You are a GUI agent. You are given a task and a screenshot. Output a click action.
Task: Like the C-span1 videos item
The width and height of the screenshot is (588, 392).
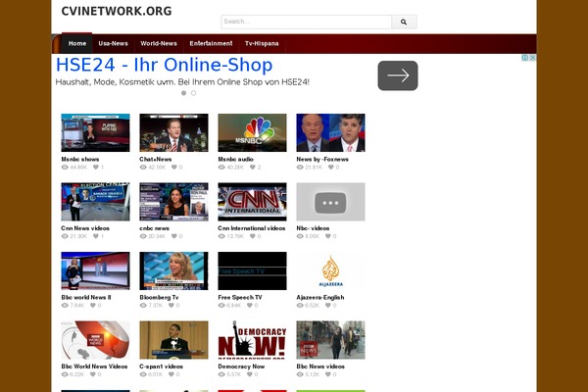(171, 374)
